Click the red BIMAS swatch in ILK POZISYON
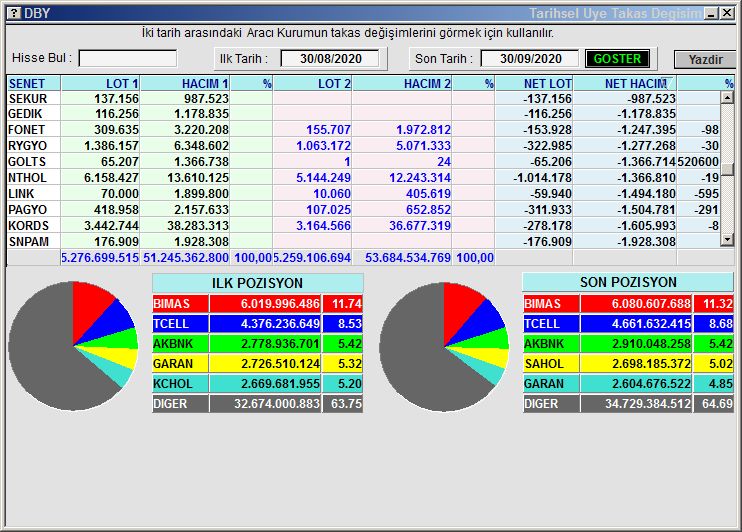 (180, 304)
